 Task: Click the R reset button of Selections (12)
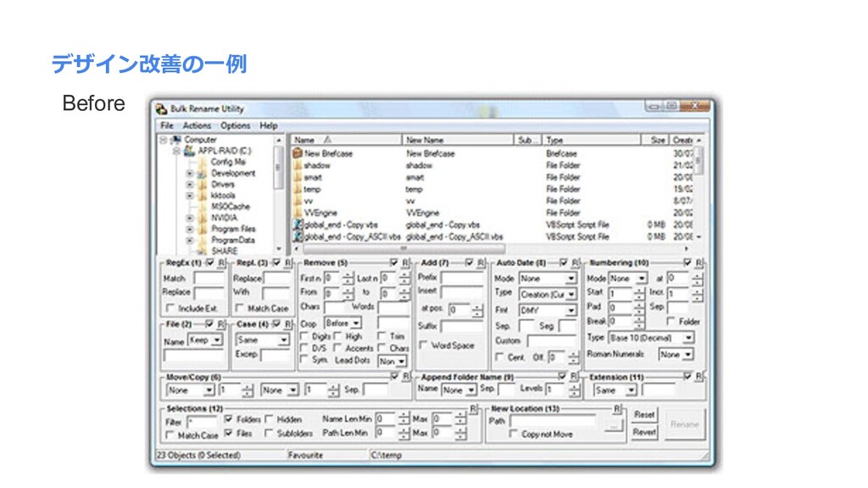(473, 409)
